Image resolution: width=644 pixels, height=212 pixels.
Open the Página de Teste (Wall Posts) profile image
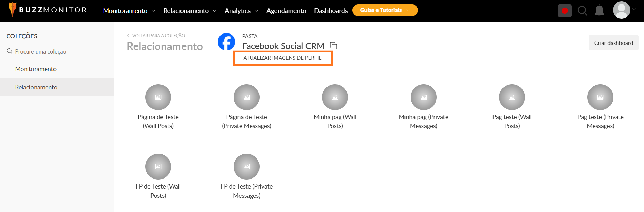click(x=158, y=97)
